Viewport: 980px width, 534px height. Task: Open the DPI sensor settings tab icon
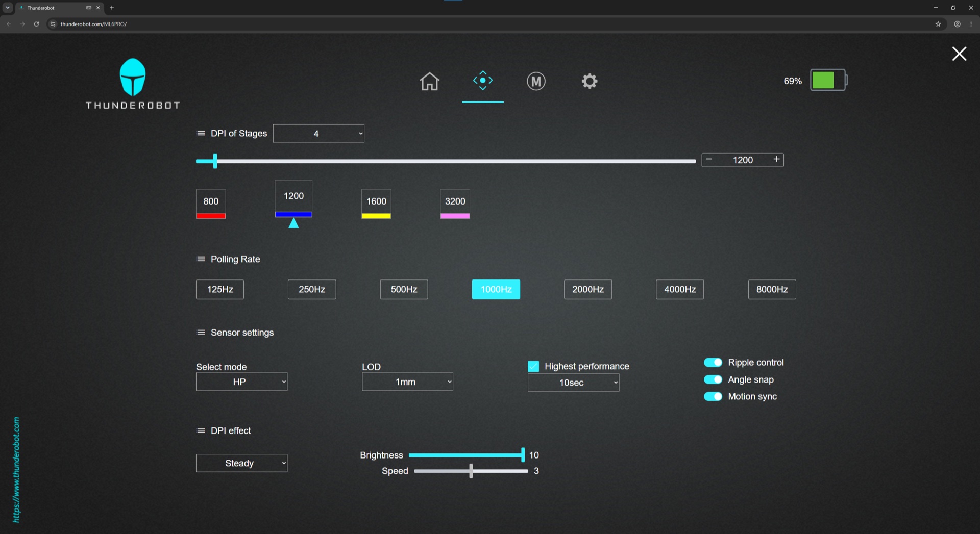pyautogui.click(x=482, y=81)
